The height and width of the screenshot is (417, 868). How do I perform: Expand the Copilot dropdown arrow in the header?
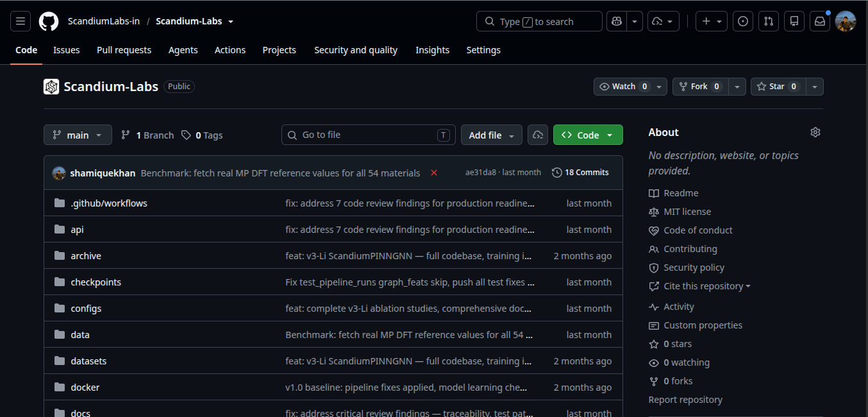pyautogui.click(x=635, y=21)
